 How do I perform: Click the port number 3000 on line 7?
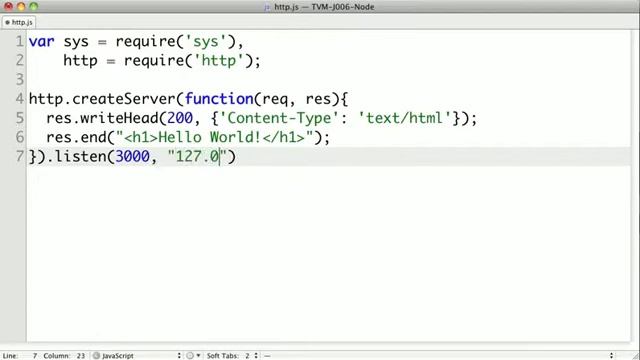click(132, 156)
